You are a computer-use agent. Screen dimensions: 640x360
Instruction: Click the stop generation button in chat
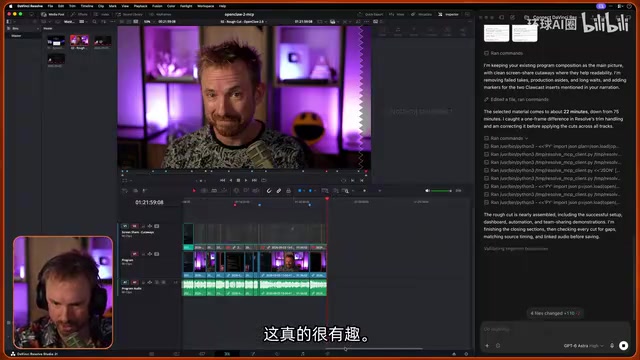623,346
